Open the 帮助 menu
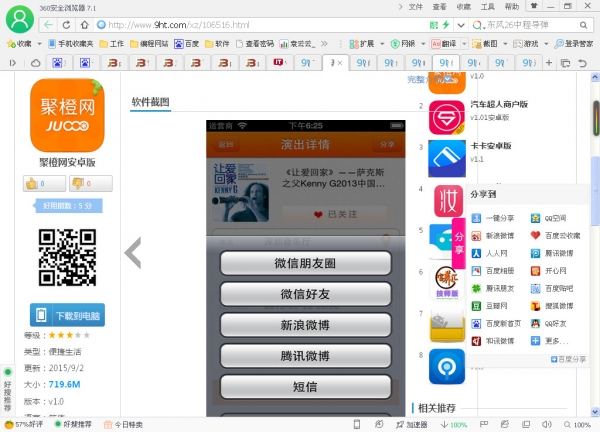Screen dimensions: 600x432 tap(512, 7)
